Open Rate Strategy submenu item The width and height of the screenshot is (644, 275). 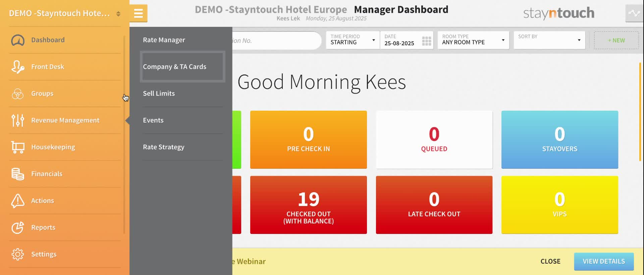183,147
